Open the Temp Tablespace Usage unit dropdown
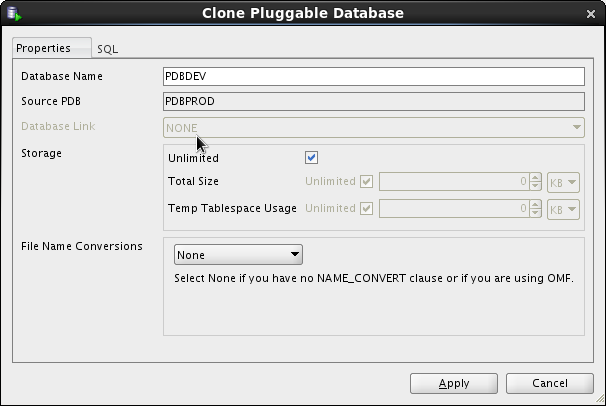 coord(563,208)
